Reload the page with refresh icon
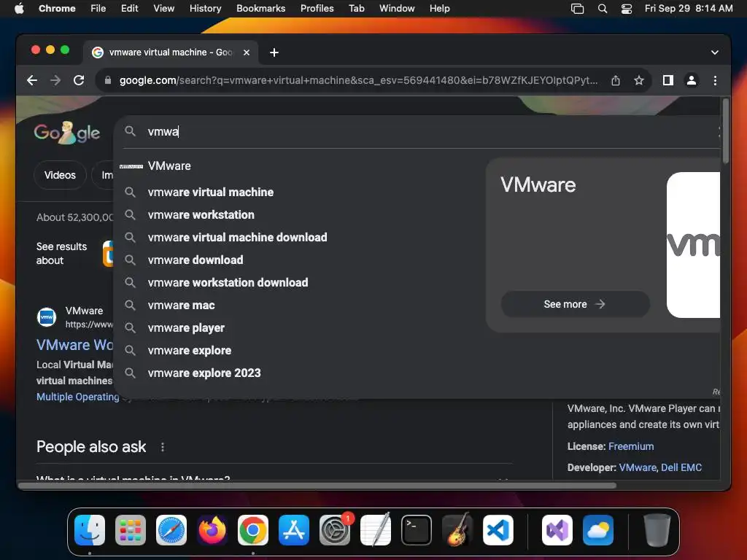The height and width of the screenshot is (560, 747). click(x=79, y=80)
